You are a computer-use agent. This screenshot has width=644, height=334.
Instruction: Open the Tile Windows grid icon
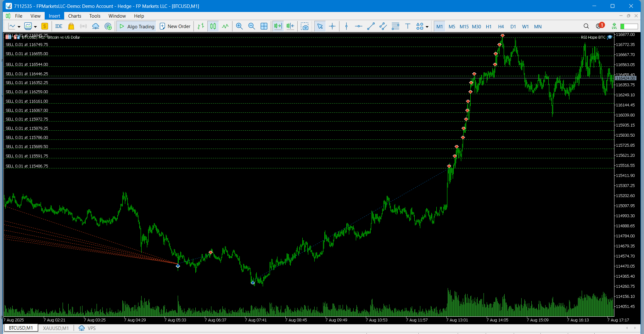point(264,26)
